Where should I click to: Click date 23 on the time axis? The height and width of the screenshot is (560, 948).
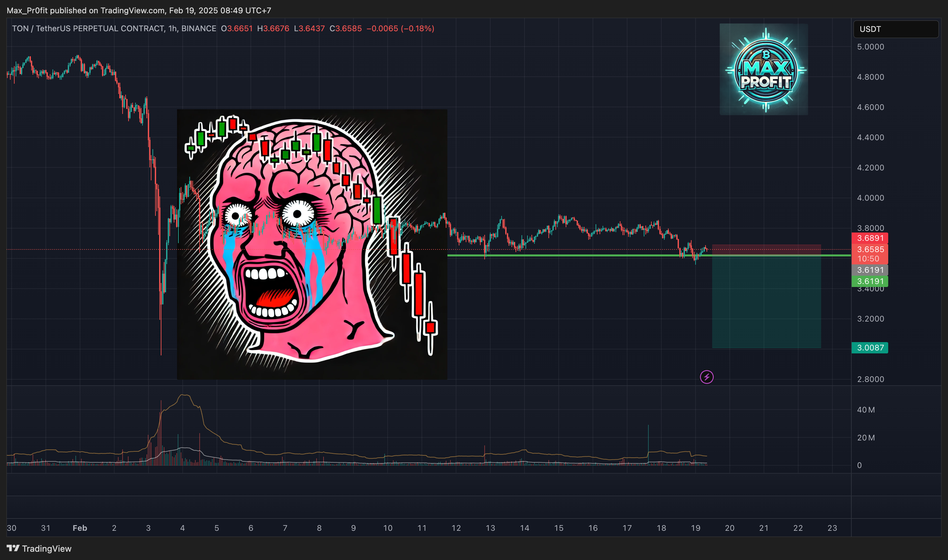point(832,528)
